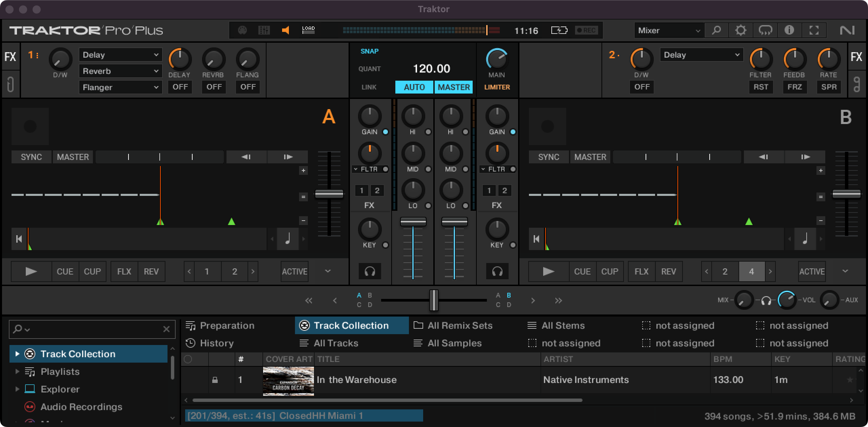Toggle deck A headphone cue button
This screenshot has height=427, width=868.
pos(370,271)
